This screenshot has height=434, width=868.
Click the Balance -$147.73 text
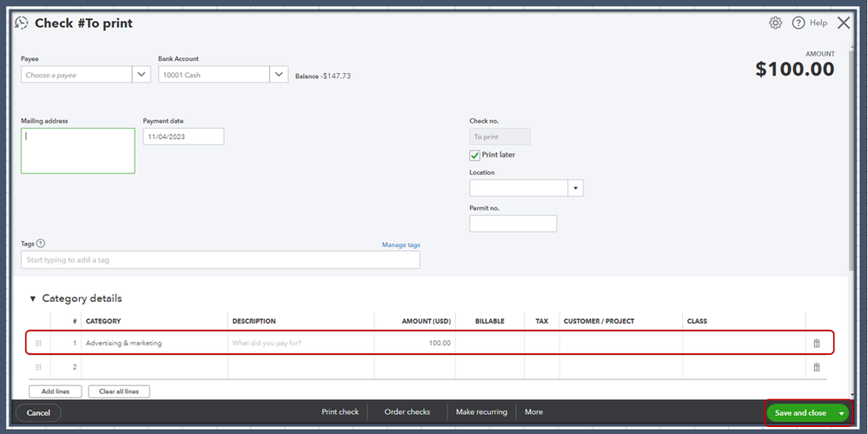click(x=322, y=76)
